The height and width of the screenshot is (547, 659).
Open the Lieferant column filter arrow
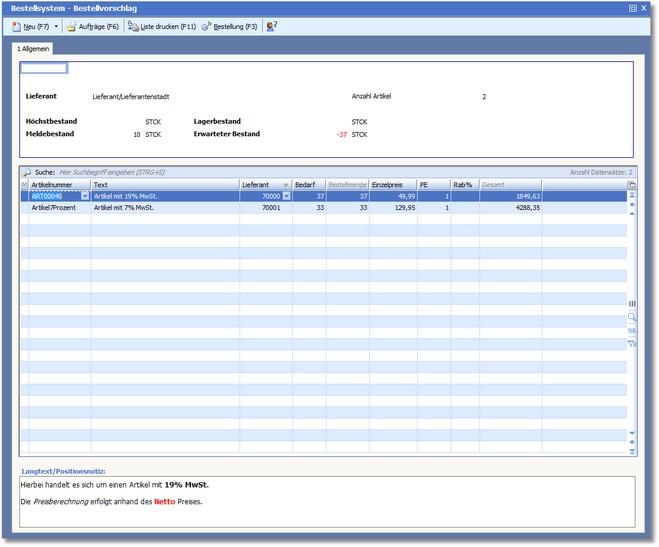pos(286,185)
